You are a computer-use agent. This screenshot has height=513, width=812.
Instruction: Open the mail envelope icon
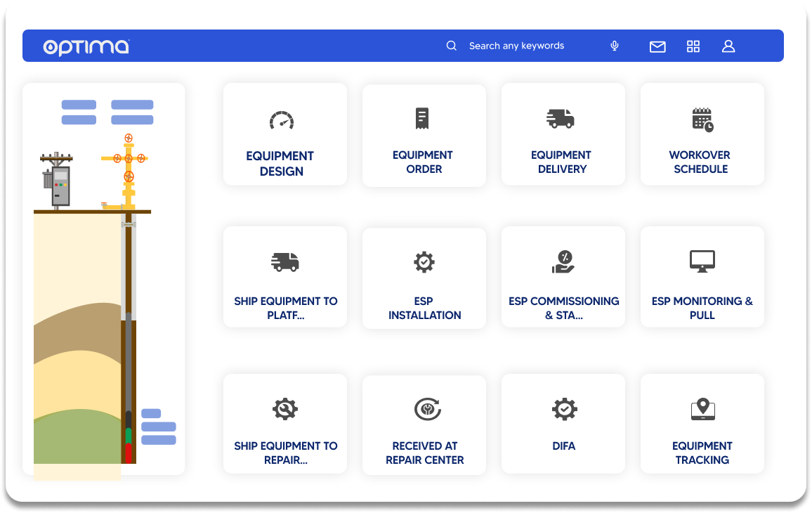(x=657, y=46)
